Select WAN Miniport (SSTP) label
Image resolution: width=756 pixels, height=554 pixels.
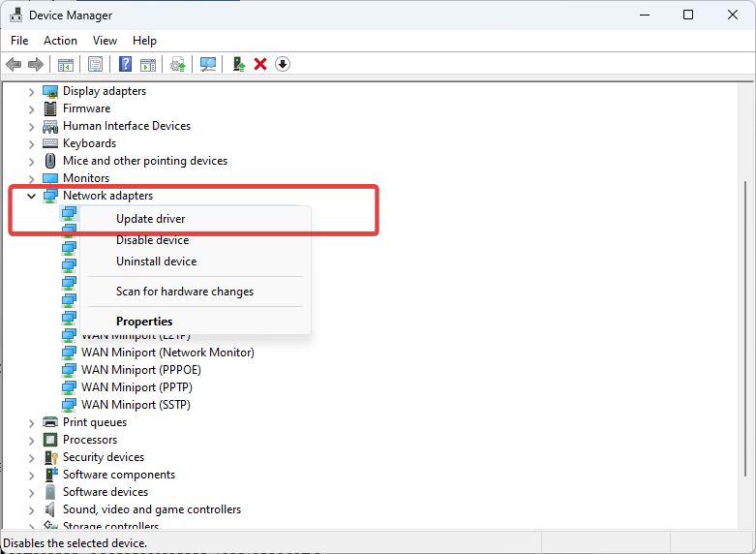tap(136, 405)
